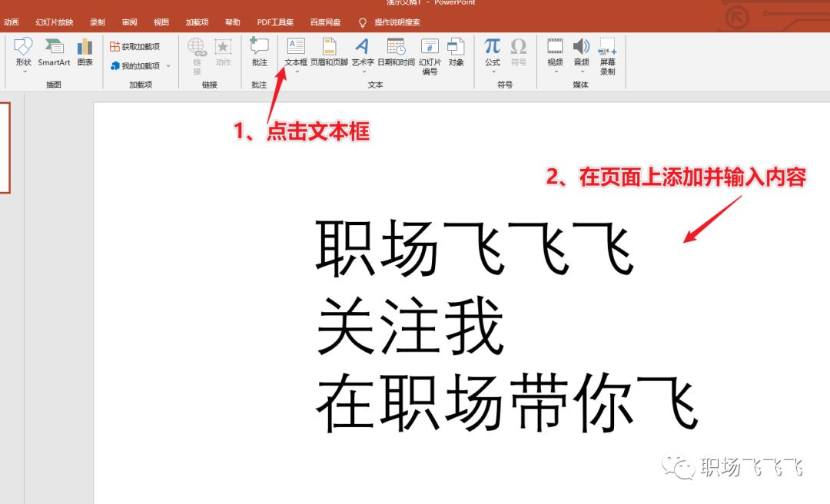Screen dimensions: 830x504
Task: Start Screen Recording (屏幕录制)
Action: coord(607,55)
